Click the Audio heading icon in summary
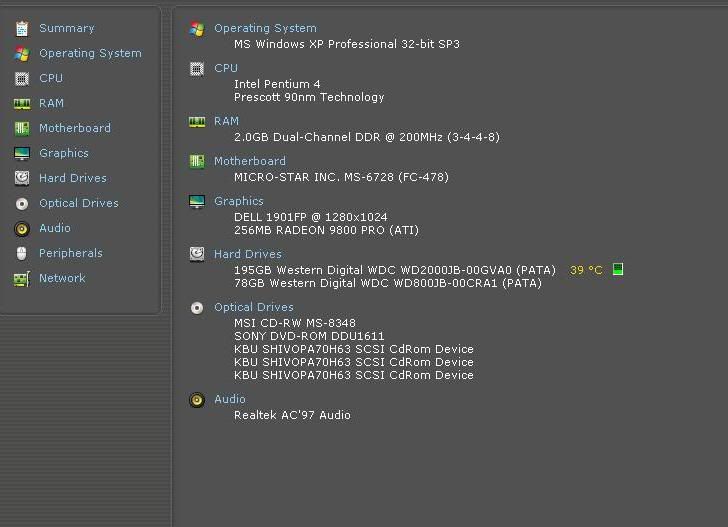728x527 pixels. 197,400
